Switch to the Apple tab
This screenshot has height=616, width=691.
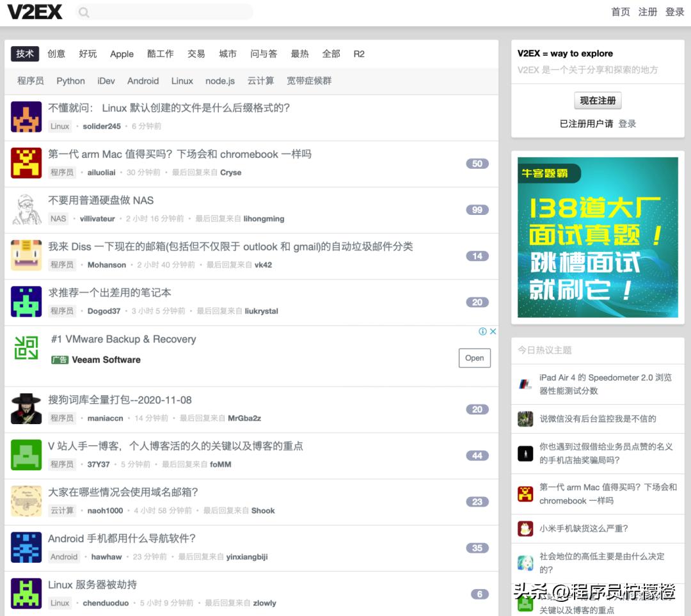[121, 54]
